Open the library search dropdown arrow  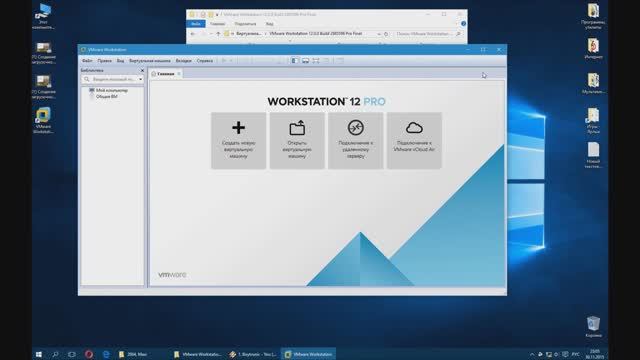[140, 79]
